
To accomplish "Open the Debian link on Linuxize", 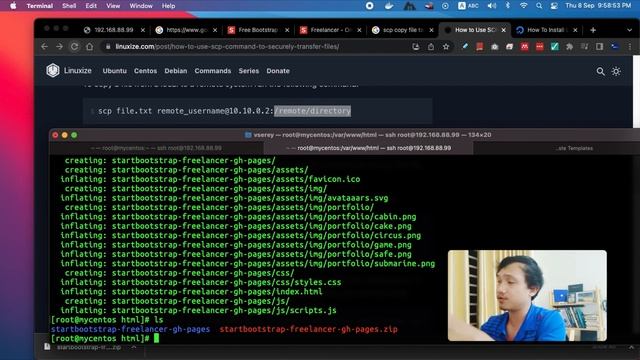I will click(176, 71).
